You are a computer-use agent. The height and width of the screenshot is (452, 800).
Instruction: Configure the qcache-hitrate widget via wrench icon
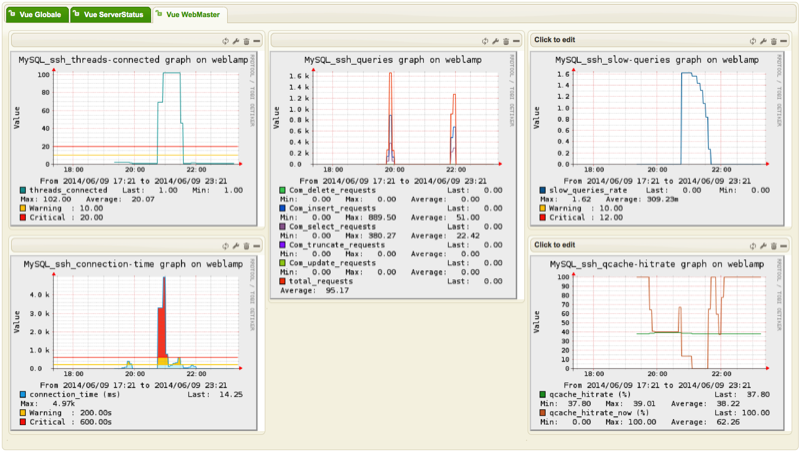762,244
